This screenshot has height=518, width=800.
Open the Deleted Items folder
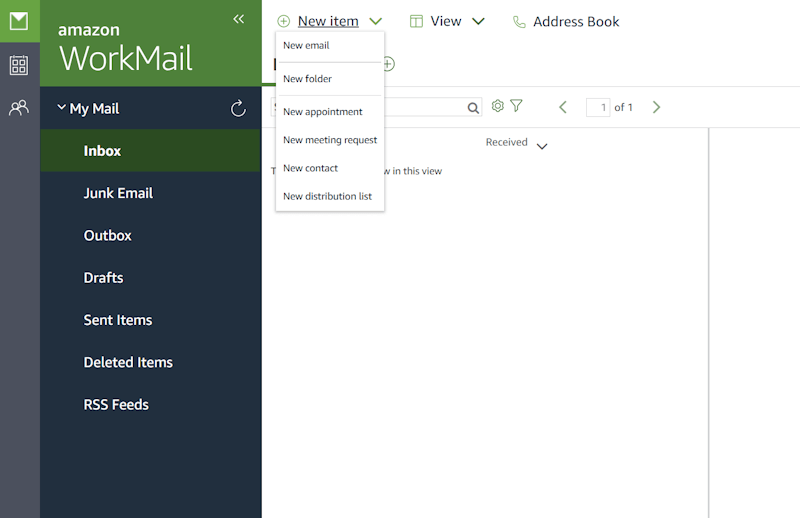[128, 362]
